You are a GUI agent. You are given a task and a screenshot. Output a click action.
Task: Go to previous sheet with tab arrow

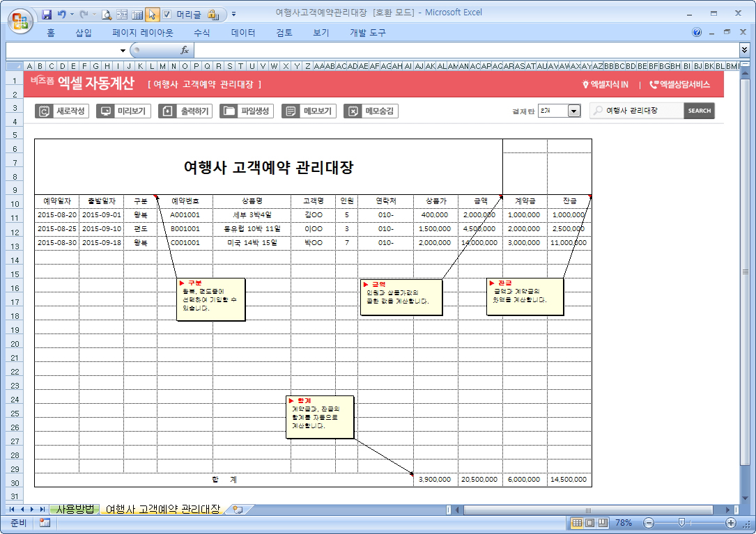(22, 509)
